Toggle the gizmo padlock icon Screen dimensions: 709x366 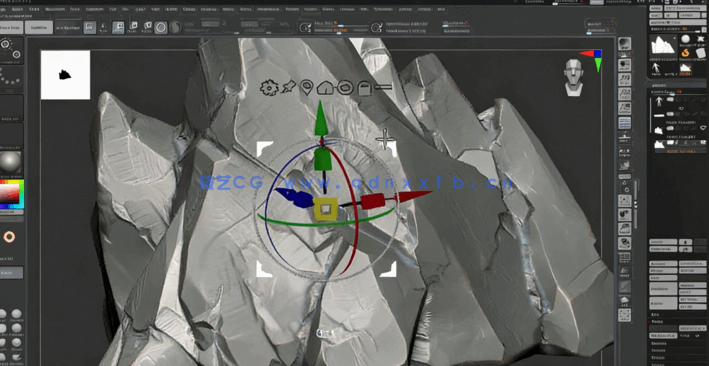(x=364, y=88)
